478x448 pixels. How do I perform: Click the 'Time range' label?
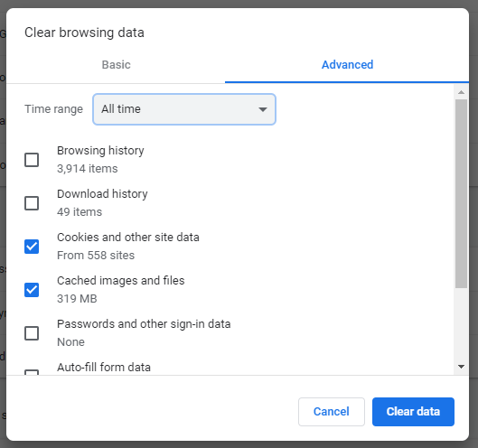click(x=53, y=109)
